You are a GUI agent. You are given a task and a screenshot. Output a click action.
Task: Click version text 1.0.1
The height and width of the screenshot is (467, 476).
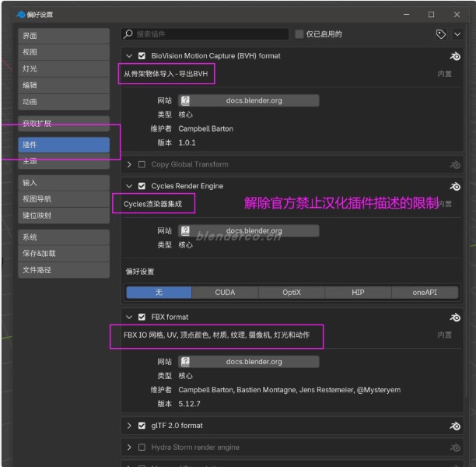click(187, 142)
